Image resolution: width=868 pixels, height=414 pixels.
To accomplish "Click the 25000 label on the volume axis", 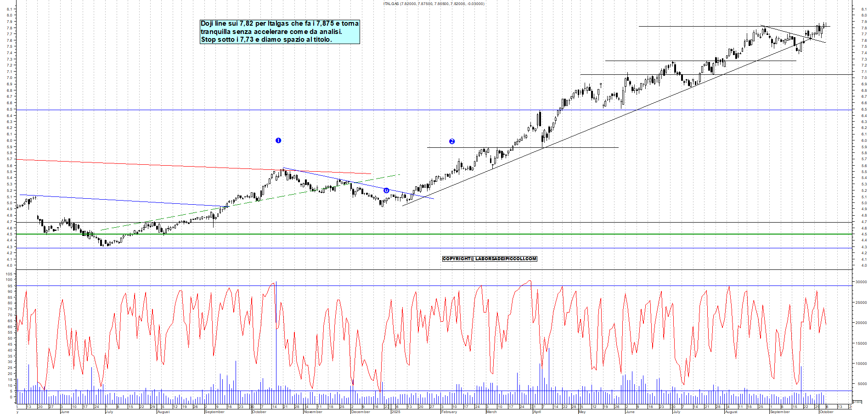I will tap(860, 303).
